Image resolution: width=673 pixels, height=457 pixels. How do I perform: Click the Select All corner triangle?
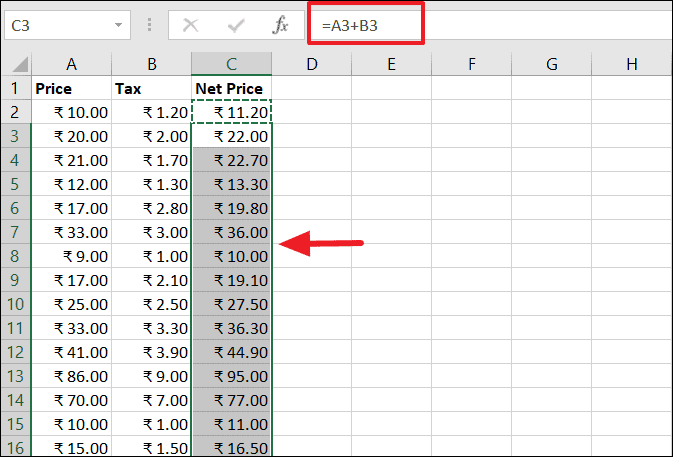point(20,64)
